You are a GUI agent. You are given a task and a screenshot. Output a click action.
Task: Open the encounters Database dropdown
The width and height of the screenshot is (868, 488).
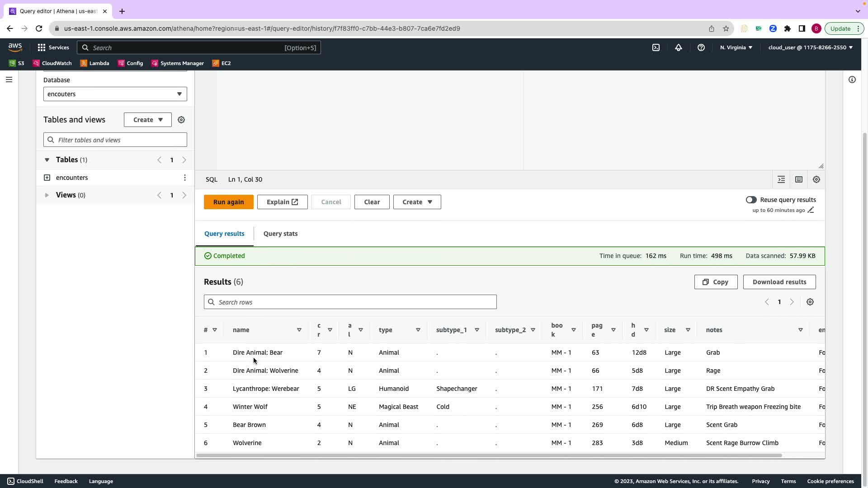[x=115, y=94]
